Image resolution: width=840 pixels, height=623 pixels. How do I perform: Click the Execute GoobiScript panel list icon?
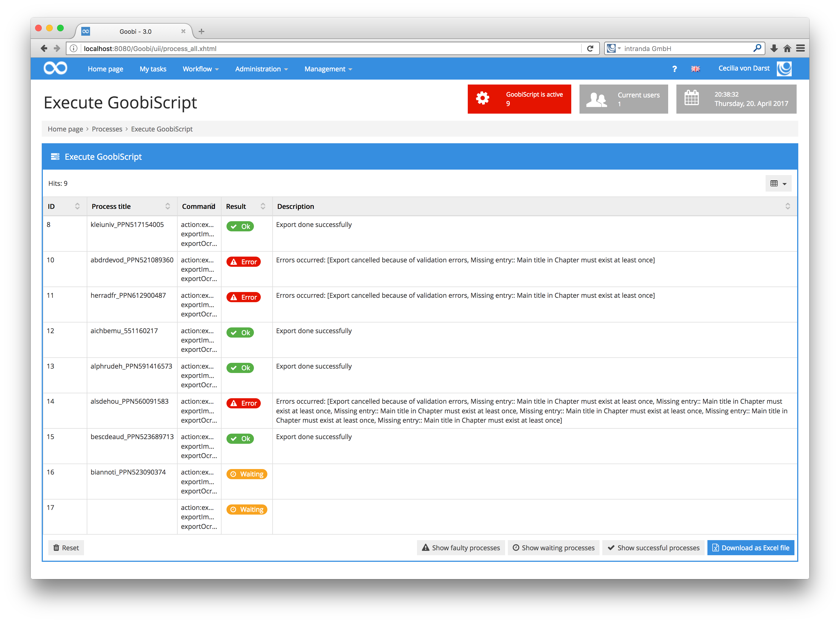pos(55,156)
